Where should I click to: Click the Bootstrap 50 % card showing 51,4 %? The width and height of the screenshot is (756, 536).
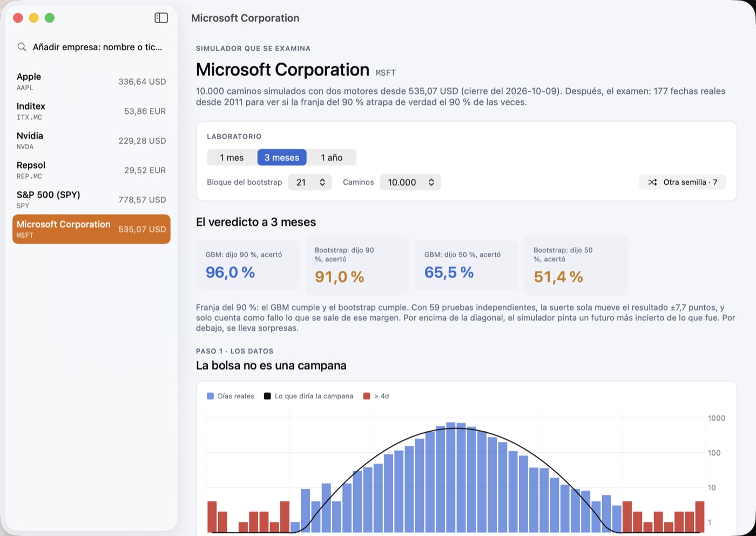(576, 265)
